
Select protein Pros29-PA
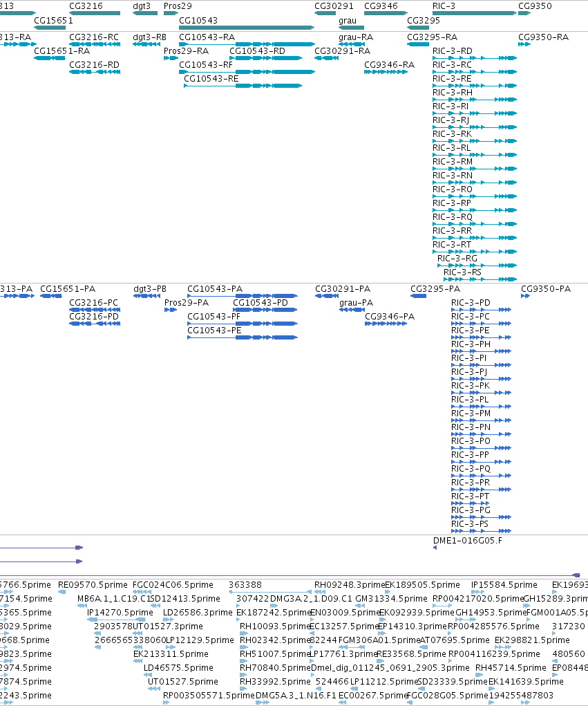[x=187, y=303]
